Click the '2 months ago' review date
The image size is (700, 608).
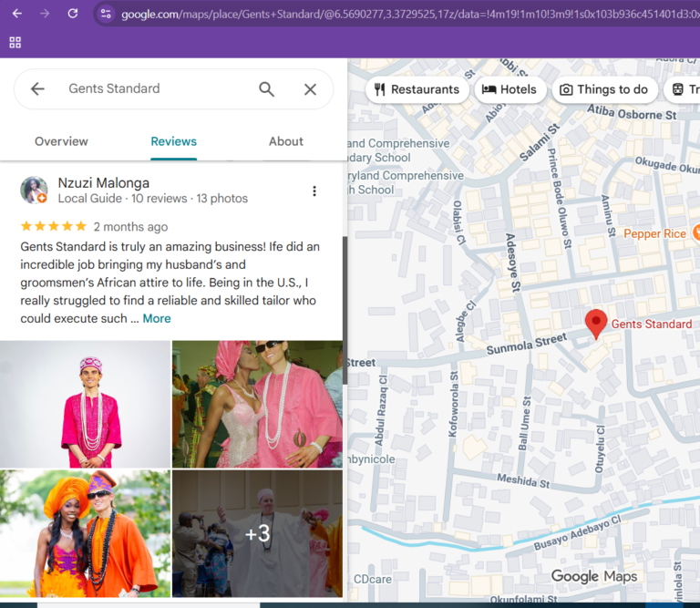pos(131,227)
